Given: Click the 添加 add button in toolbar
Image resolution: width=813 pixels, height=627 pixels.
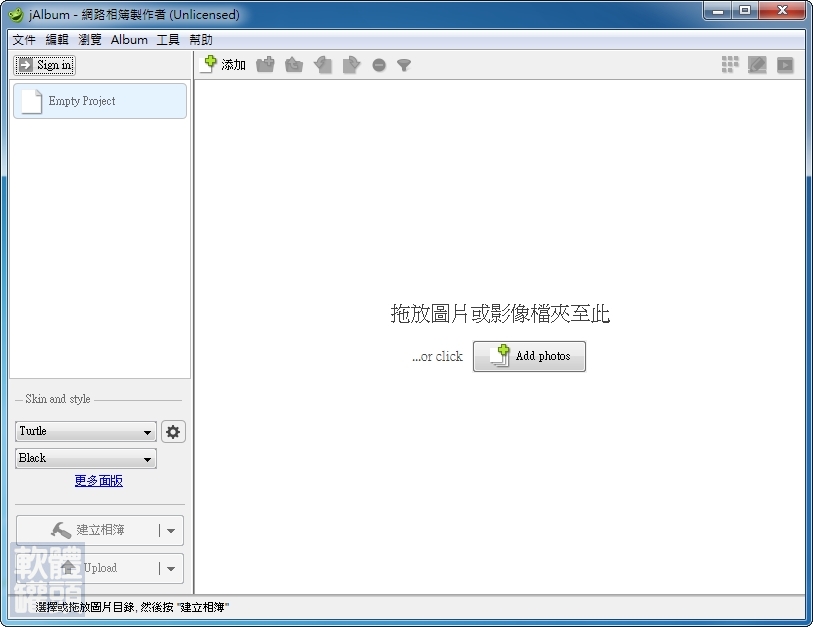Looking at the screenshot, I should (222, 65).
